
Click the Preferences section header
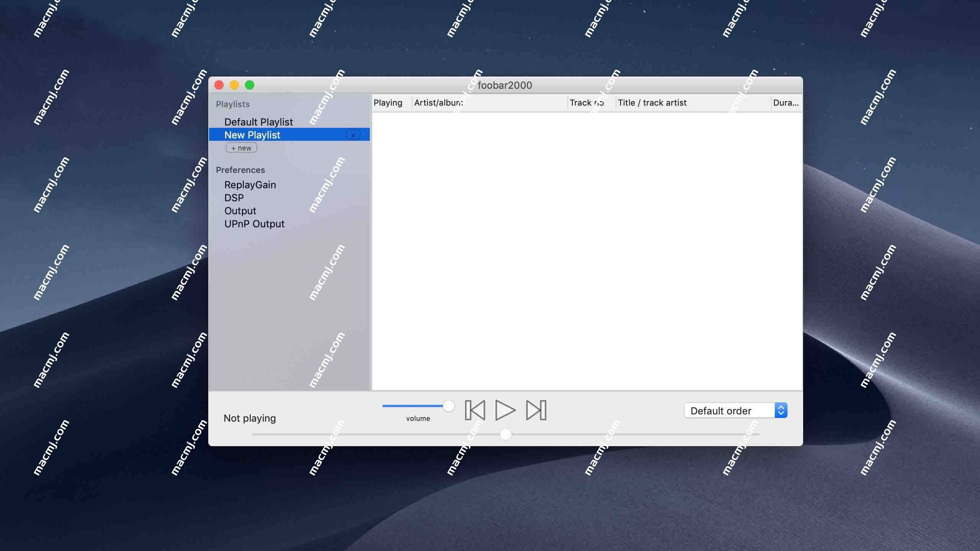tap(240, 170)
